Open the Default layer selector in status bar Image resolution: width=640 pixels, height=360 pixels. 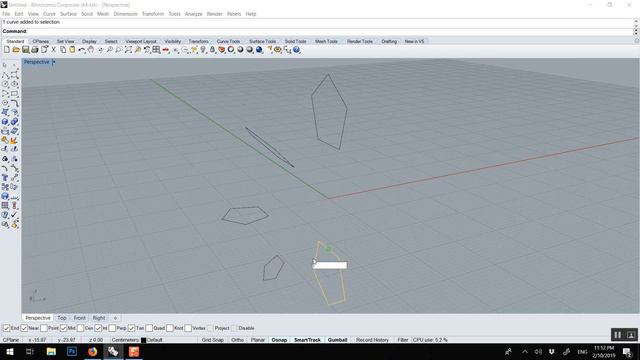pyautogui.click(x=154, y=340)
